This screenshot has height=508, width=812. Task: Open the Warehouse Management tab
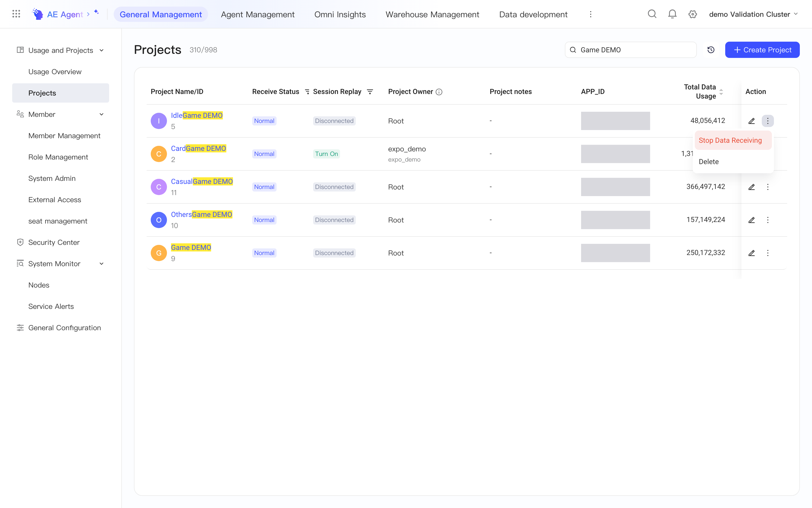[432, 14]
